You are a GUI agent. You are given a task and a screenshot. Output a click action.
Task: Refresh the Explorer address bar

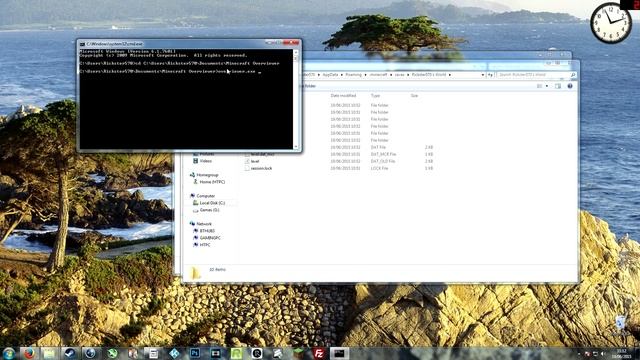pyautogui.click(x=490, y=75)
